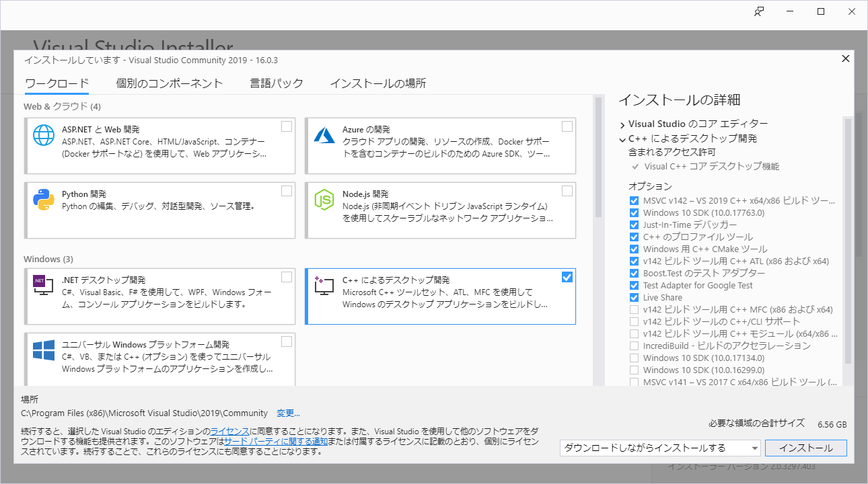Click the Node.js hexagon icon

click(x=324, y=200)
